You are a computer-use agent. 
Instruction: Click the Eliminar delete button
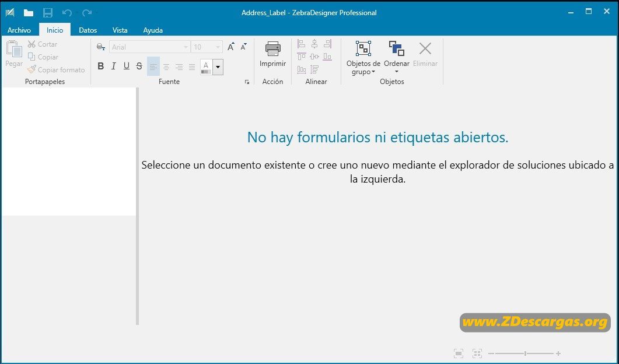coord(425,54)
